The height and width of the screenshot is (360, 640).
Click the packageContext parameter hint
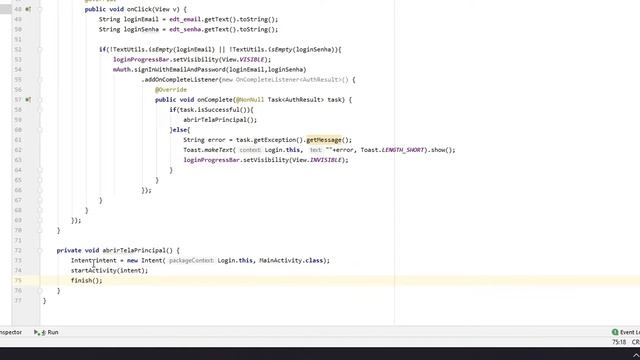point(191,260)
